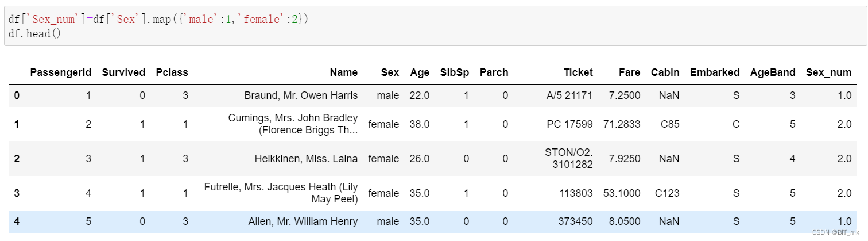Click the Name column header
Viewport: 868px width, 241px height.
coord(343,72)
